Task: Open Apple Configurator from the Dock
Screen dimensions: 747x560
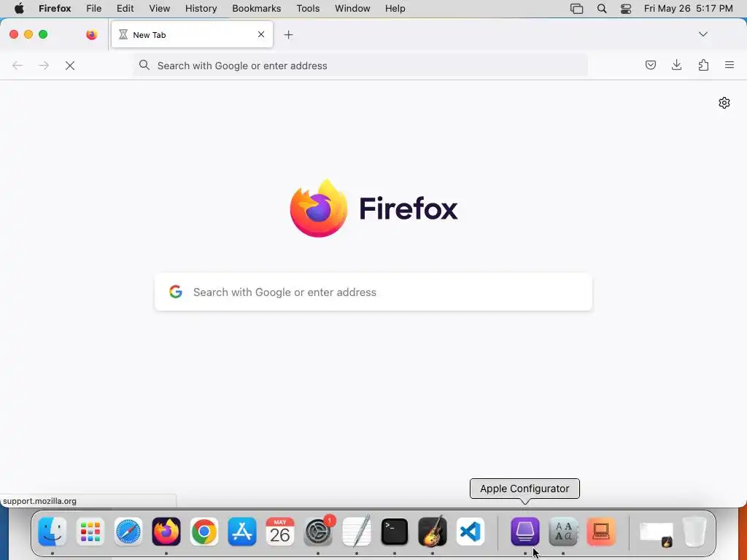Action: 525,532
